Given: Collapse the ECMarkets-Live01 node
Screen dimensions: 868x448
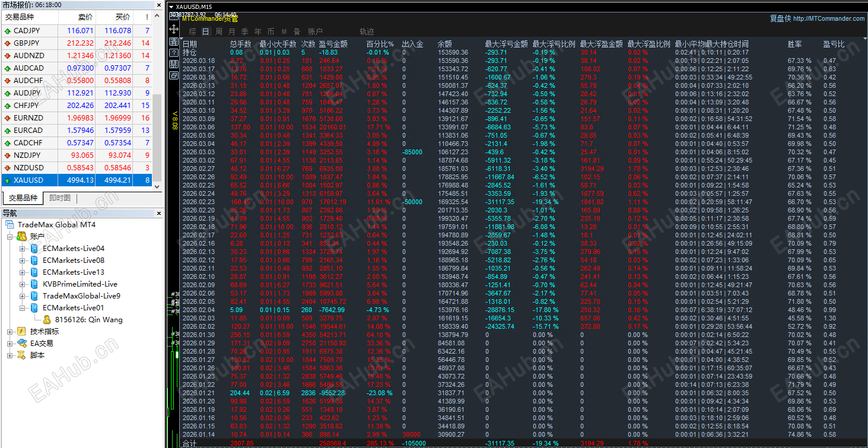Looking at the screenshot, I should coord(23,308).
